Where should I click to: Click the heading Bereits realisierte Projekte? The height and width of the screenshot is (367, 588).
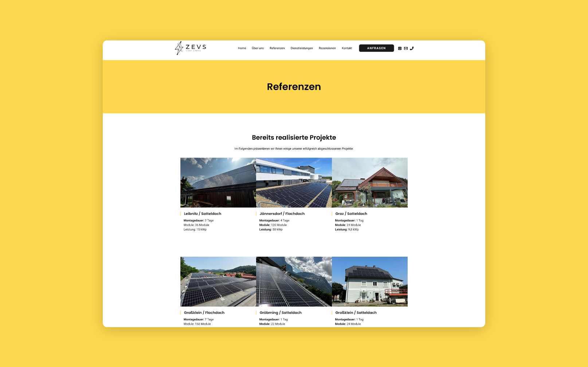coord(294,138)
